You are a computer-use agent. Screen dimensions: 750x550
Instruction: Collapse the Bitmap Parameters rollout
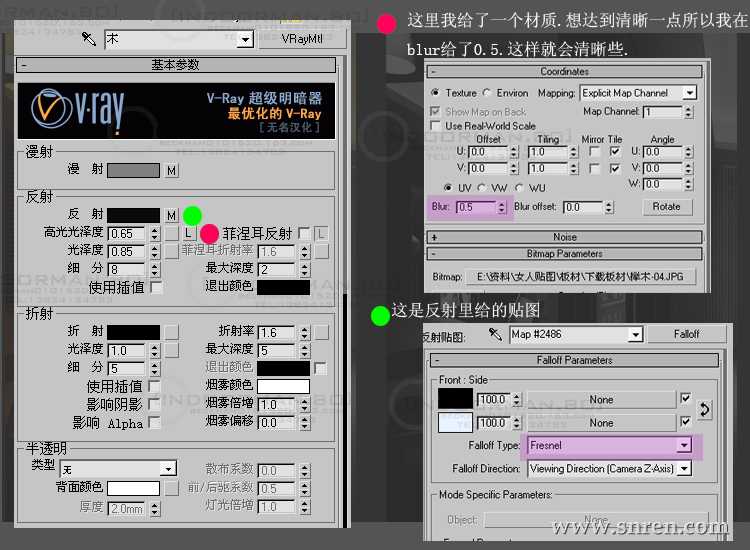[565, 253]
